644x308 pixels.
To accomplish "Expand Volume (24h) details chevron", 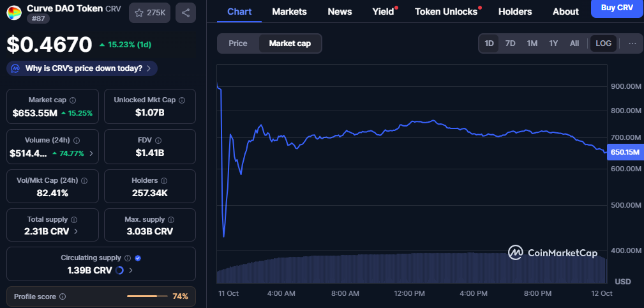I will [x=91, y=153].
